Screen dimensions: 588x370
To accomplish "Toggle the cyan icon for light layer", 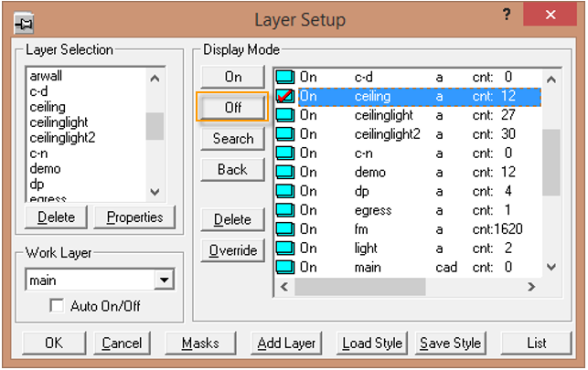I will pyautogui.click(x=284, y=248).
